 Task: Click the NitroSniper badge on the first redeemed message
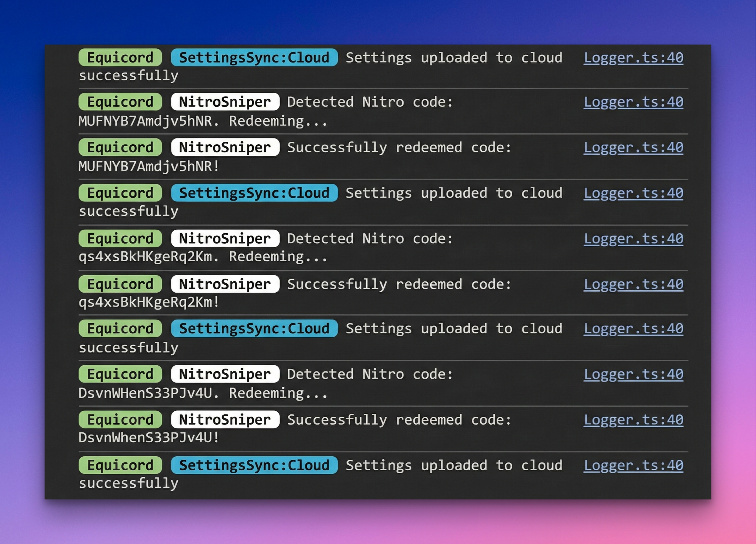pos(224,148)
